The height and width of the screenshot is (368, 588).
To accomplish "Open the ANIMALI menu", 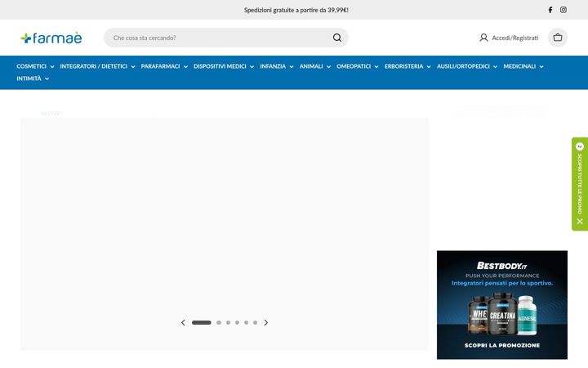I will (x=314, y=66).
